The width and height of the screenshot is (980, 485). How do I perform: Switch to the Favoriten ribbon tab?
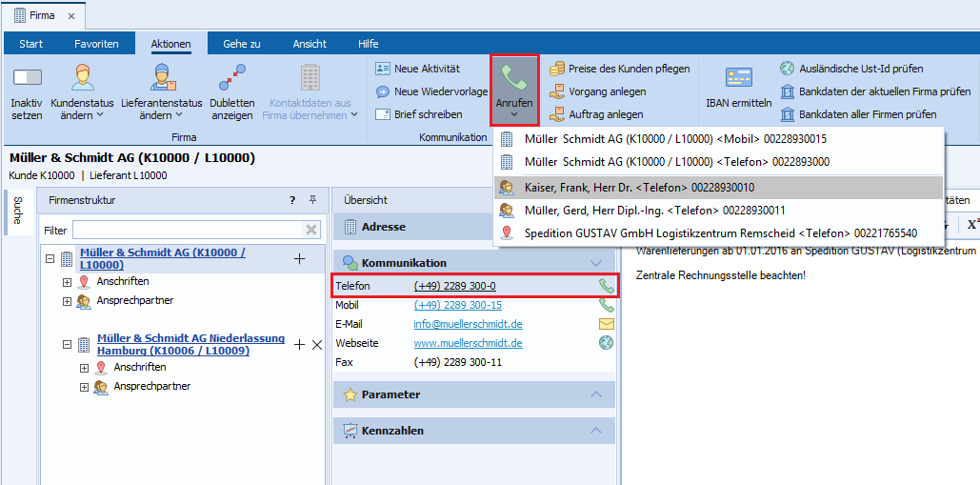[x=96, y=44]
